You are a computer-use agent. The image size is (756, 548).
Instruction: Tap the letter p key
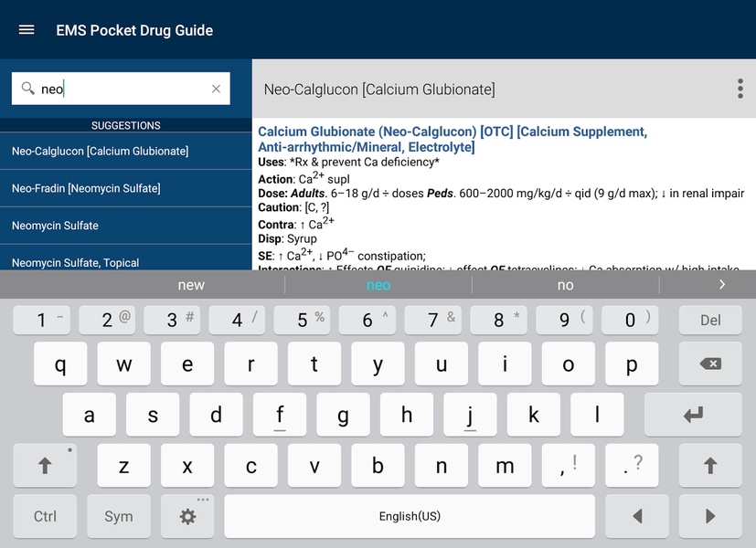tap(632, 364)
